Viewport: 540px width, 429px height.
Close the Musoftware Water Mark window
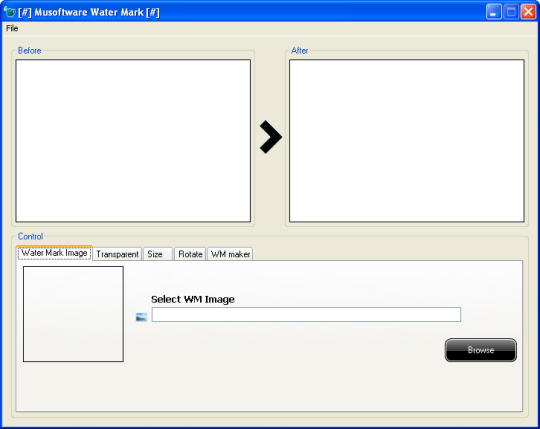click(x=528, y=12)
